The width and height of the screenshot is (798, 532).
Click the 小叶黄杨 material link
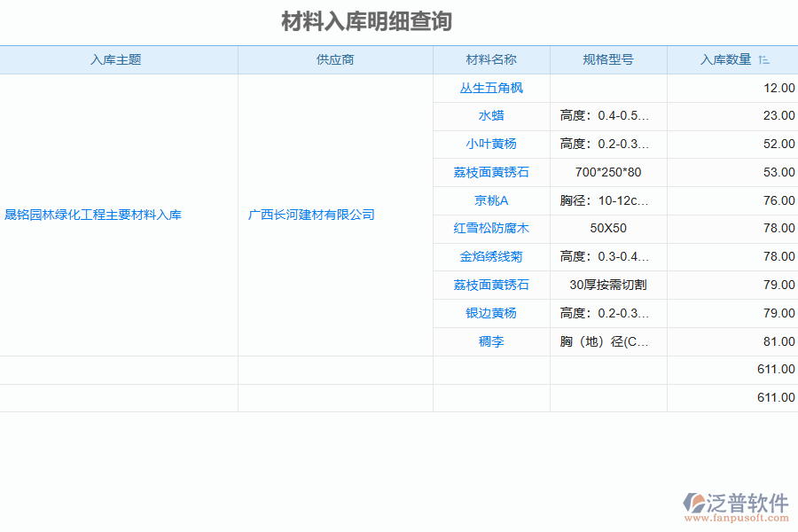pos(490,144)
